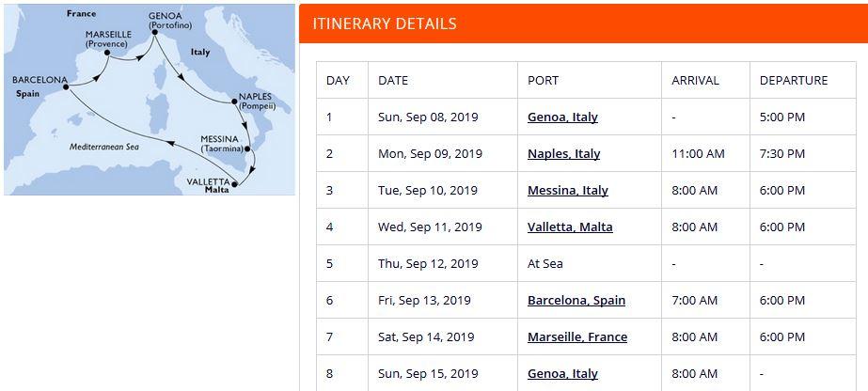868x391 pixels.
Task: Open the Messina, Italy port link
Action: pyautogui.click(x=567, y=191)
